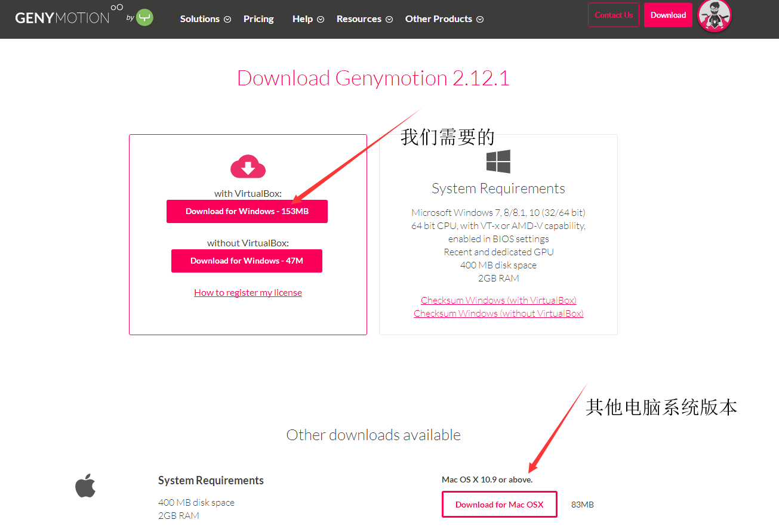Open Checksum Windows (without VirtualBox) link
Viewport: 779px width, 532px height.
[x=498, y=313]
